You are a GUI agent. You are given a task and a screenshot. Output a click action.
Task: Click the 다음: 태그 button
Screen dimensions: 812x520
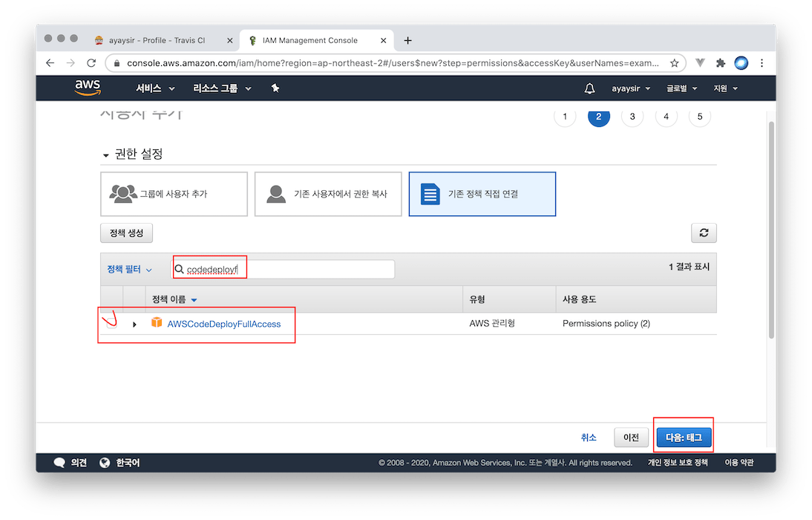683,438
